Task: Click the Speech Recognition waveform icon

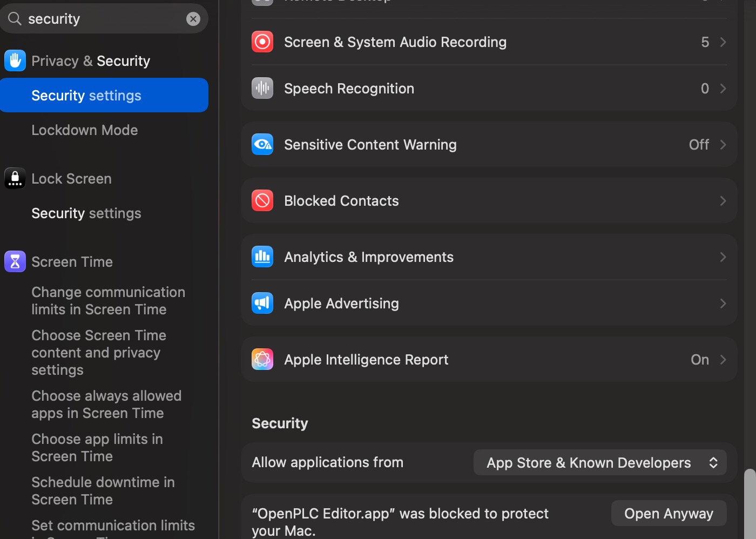Action: point(262,89)
